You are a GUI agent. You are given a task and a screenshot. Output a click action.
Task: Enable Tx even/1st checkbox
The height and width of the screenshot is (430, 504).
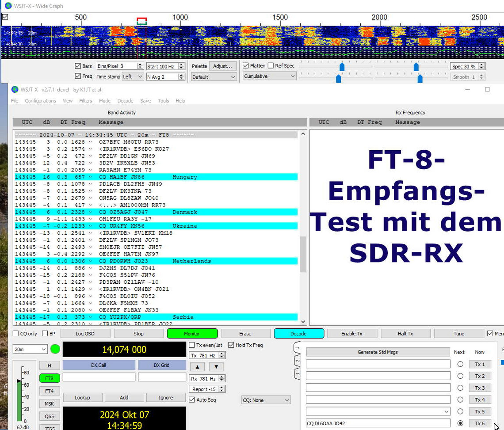coord(192,345)
